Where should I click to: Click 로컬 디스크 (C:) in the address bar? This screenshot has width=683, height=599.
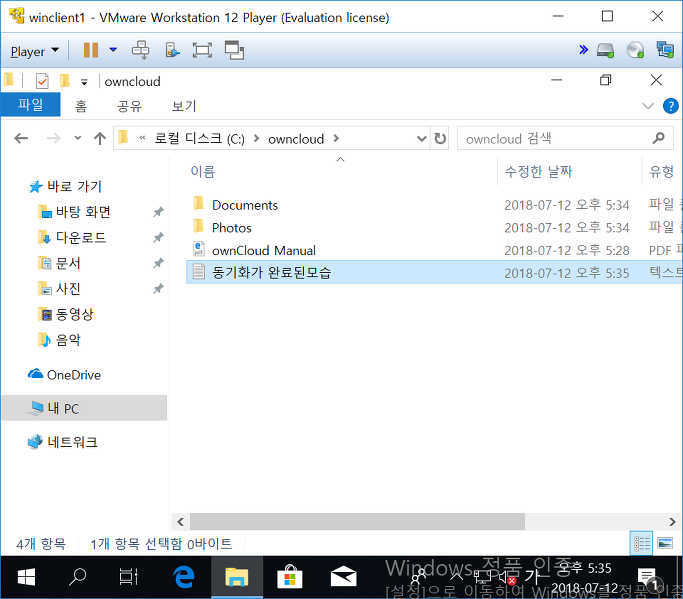pyautogui.click(x=199, y=139)
